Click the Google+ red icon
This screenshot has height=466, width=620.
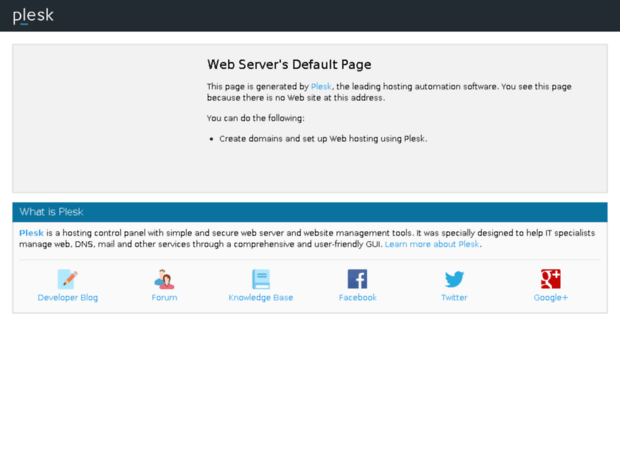coord(551,279)
